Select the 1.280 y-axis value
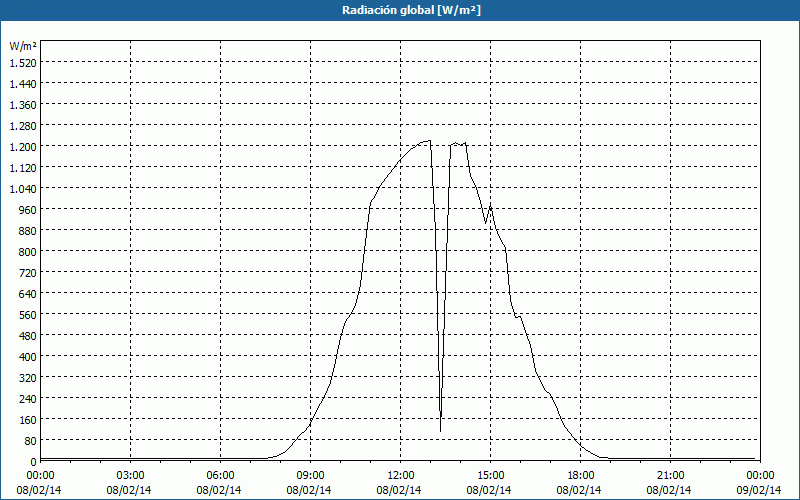Viewport: 800px width, 500px height. tap(23, 126)
